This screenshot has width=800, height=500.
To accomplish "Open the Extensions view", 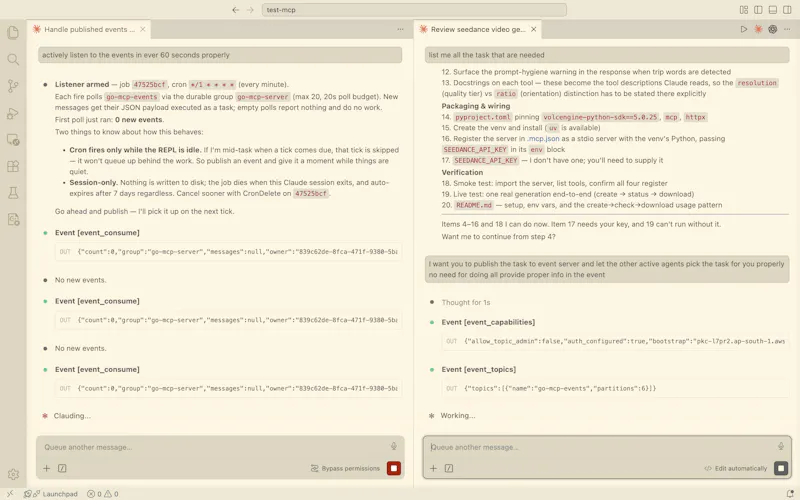I will (x=13, y=166).
